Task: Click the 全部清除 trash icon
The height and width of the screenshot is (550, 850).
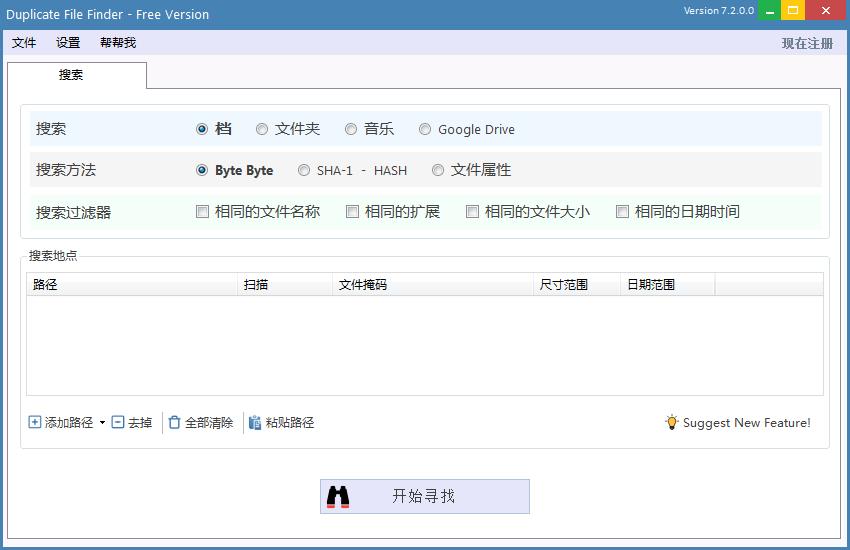Action: [x=174, y=422]
